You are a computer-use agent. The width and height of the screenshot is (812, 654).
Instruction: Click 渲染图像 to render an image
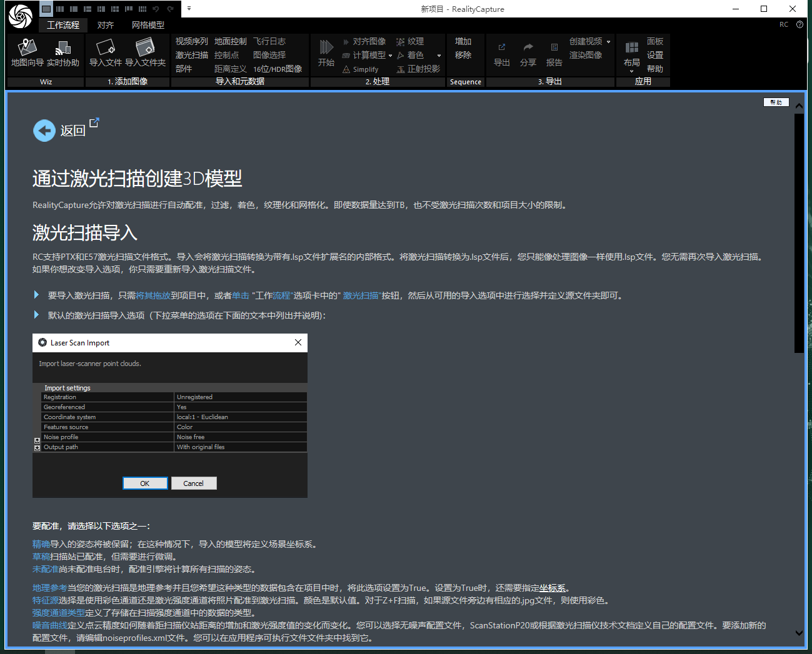click(585, 55)
